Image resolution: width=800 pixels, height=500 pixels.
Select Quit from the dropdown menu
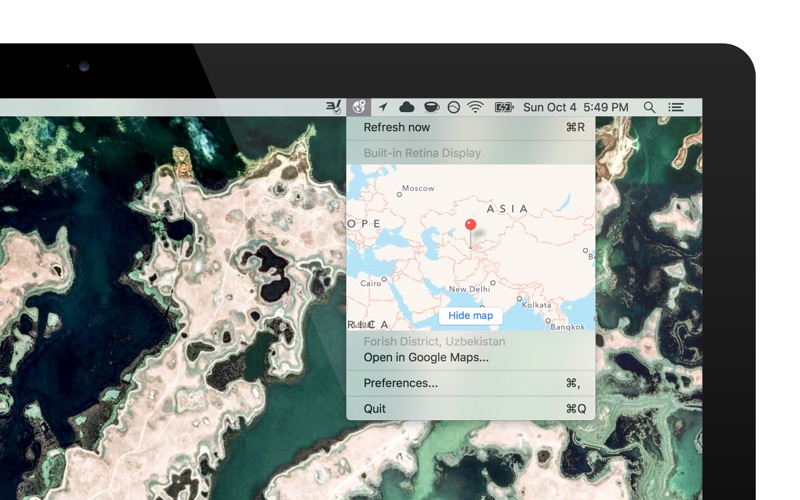tap(375, 409)
